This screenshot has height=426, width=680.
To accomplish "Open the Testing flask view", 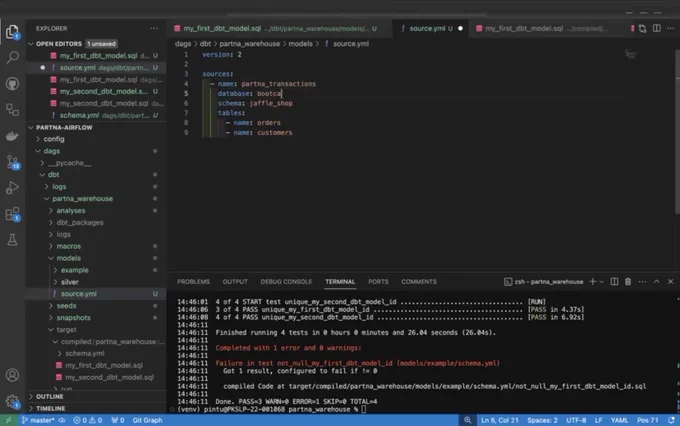I will click(x=12, y=239).
